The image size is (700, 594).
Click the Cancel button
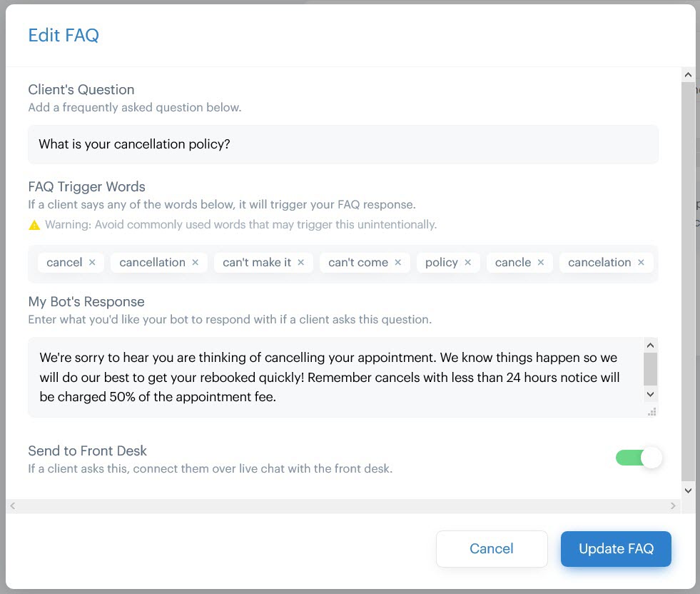point(491,549)
